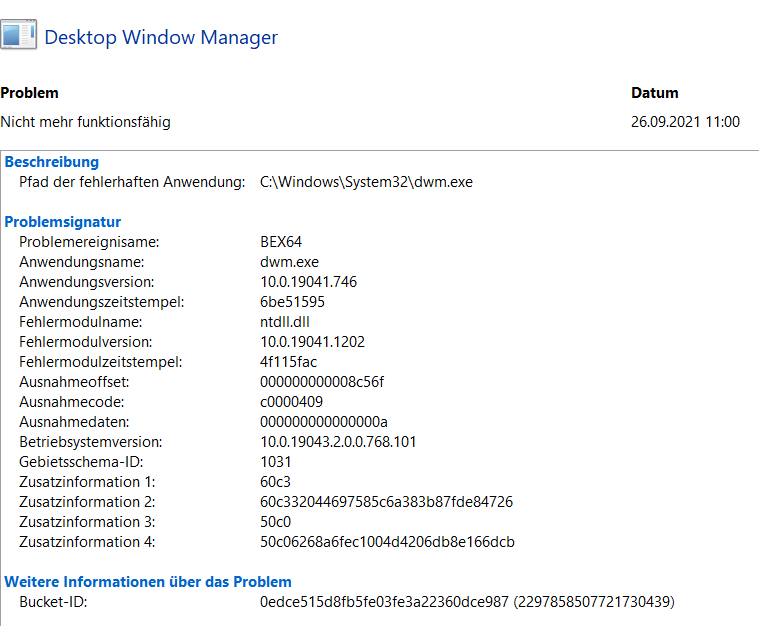Image resolution: width=759 pixels, height=626 pixels.
Task: Select offset value 000000000008c56f
Action: click(x=322, y=382)
